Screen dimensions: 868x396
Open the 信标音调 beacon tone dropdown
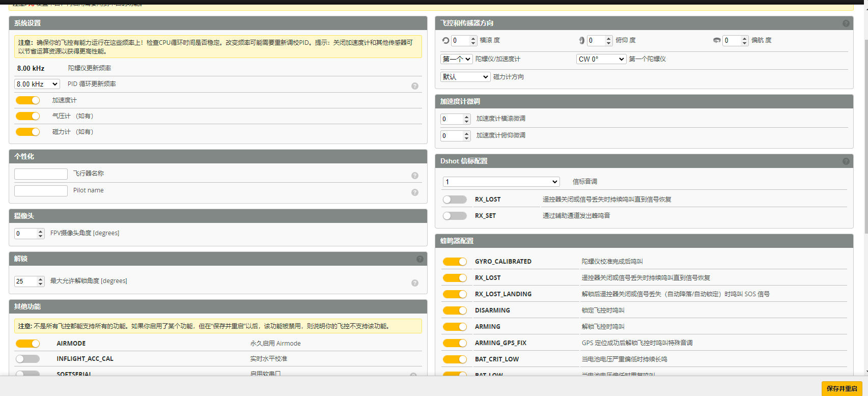(501, 182)
